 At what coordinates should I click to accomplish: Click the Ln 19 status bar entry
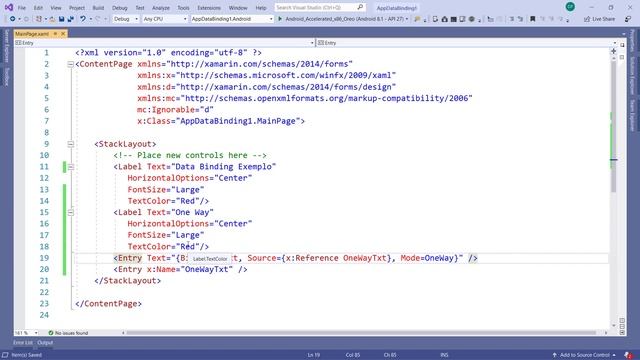coord(313,355)
